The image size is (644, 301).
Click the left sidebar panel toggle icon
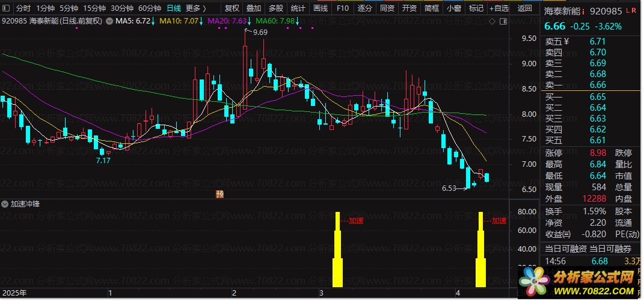7,8
